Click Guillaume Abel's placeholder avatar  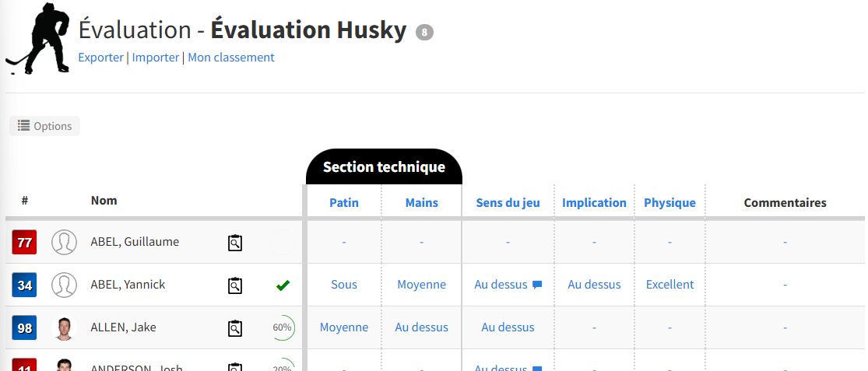click(x=64, y=242)
